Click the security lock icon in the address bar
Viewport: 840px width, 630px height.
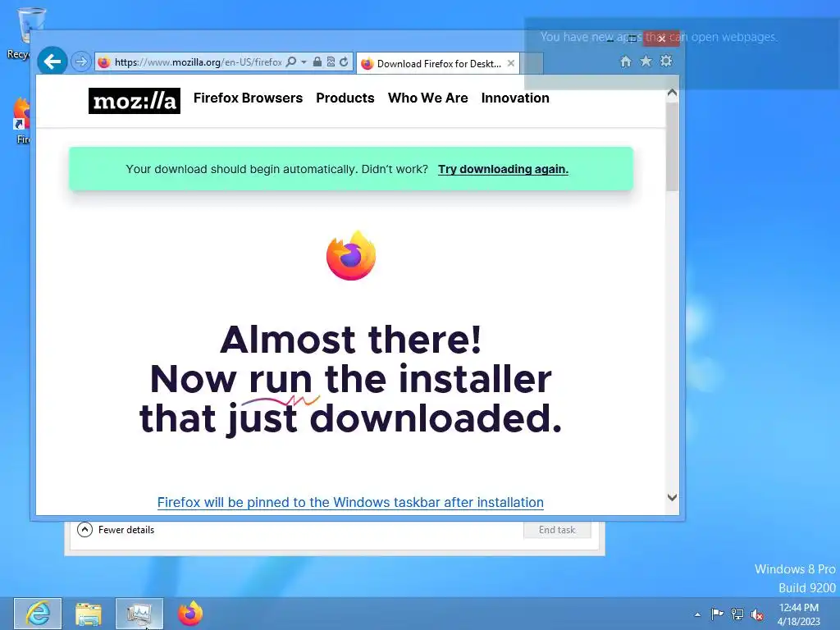(x=317, y=62)
